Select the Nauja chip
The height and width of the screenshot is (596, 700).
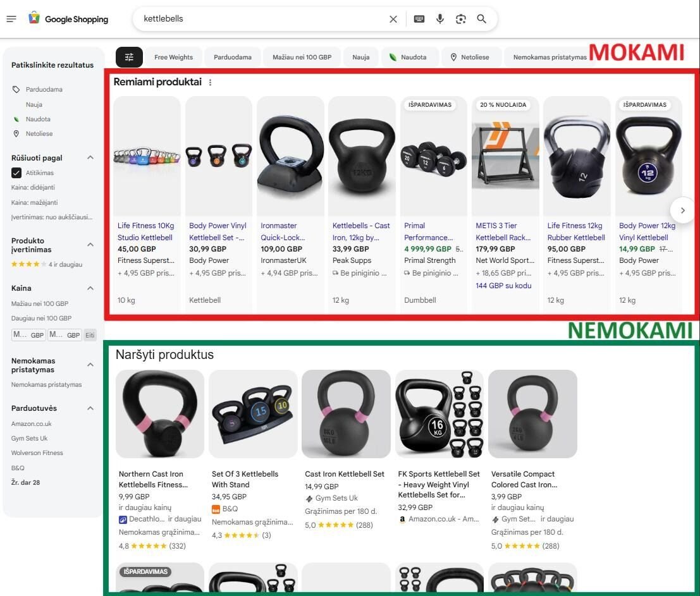pos(360,57)
